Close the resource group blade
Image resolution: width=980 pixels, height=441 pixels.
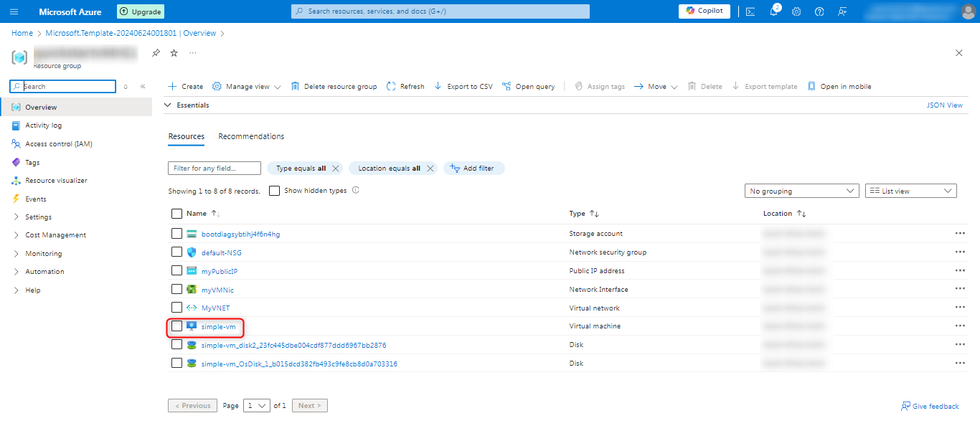tap(959, 53)
